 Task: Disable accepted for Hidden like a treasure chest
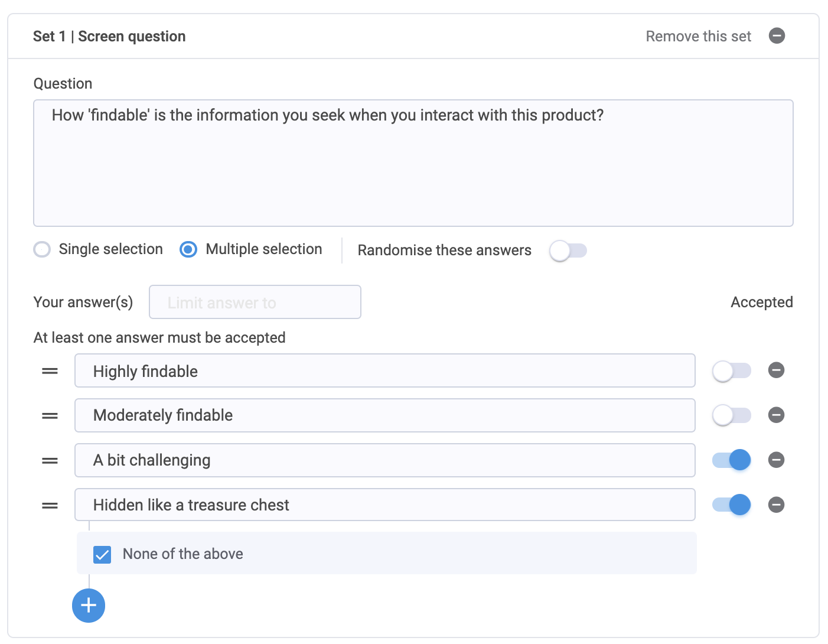click(x=732, y=505)
